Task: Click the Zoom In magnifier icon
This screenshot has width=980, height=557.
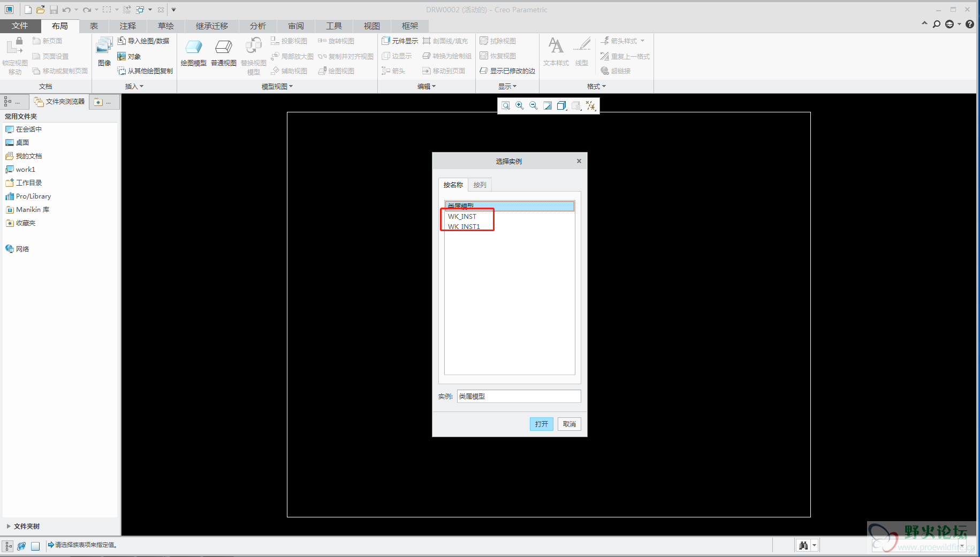Action: [x=520, y=106]
